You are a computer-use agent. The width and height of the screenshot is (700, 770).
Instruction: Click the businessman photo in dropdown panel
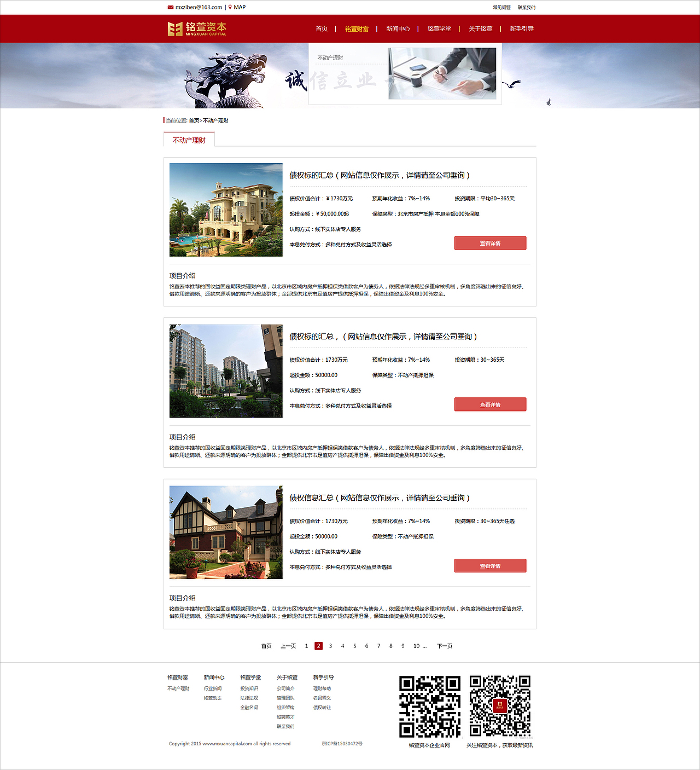tap(442, 73)
